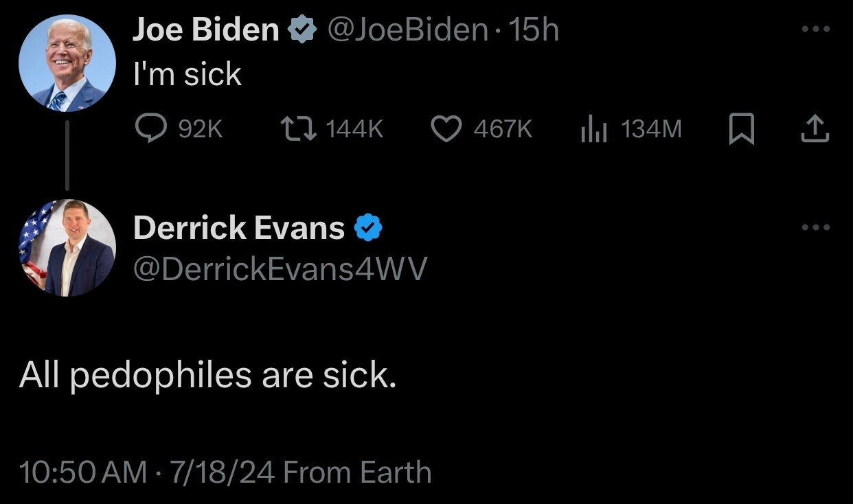Open view analytics bar chart icon

(x=594, y=129)
